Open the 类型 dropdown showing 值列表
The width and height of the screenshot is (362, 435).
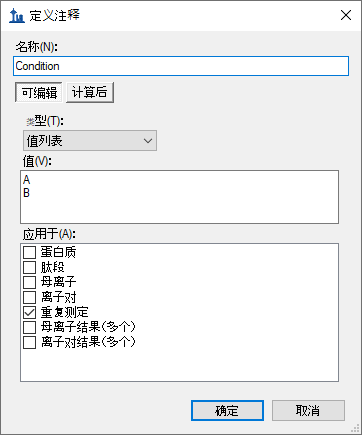(90, 141)
